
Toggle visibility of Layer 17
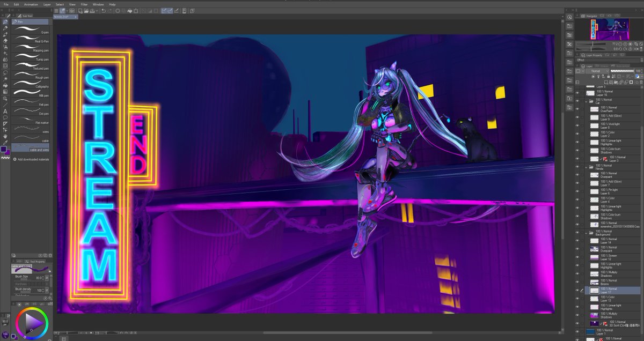point(577,290)
